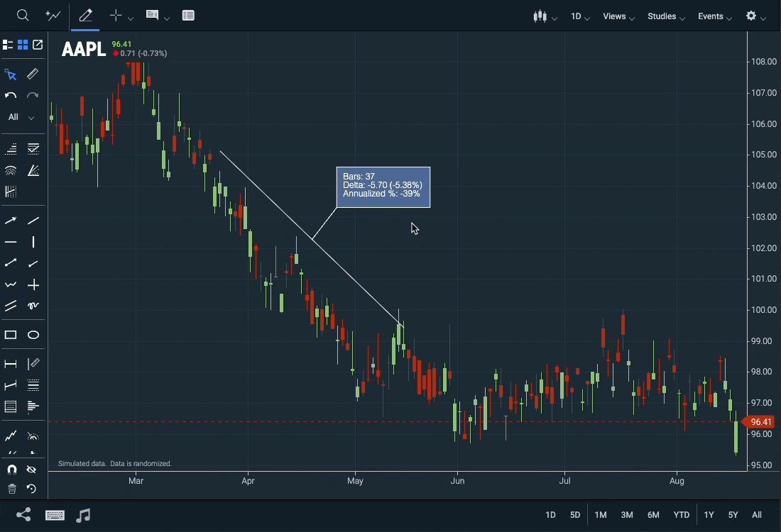Viewport: 781px width, 532px height.
Task: Show the data table view
Action: (188, 16)
